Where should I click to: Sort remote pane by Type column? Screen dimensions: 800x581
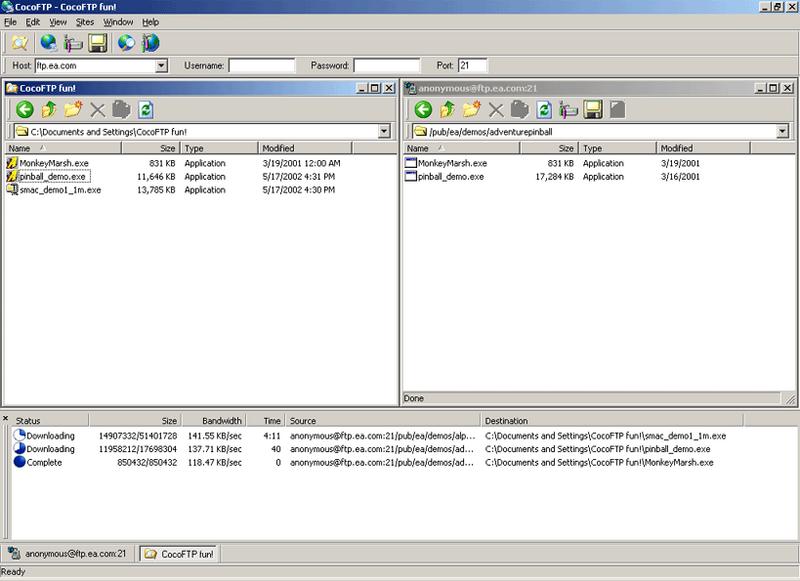click(x=617, y=148)
